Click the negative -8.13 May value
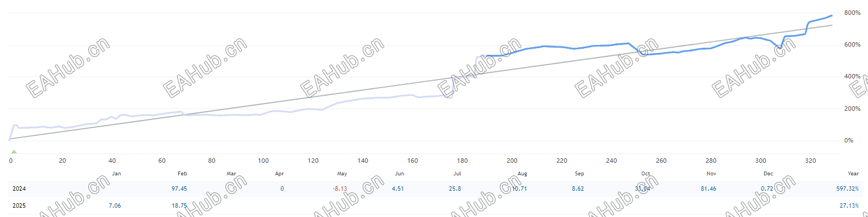This screenshot has height=217, width=868. coord(340,189)
